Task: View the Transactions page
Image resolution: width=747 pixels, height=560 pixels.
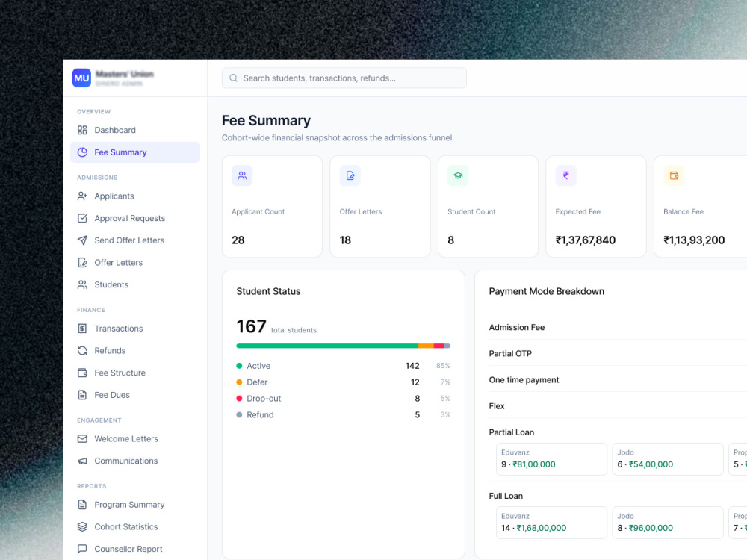Action: tap(134, 328)
